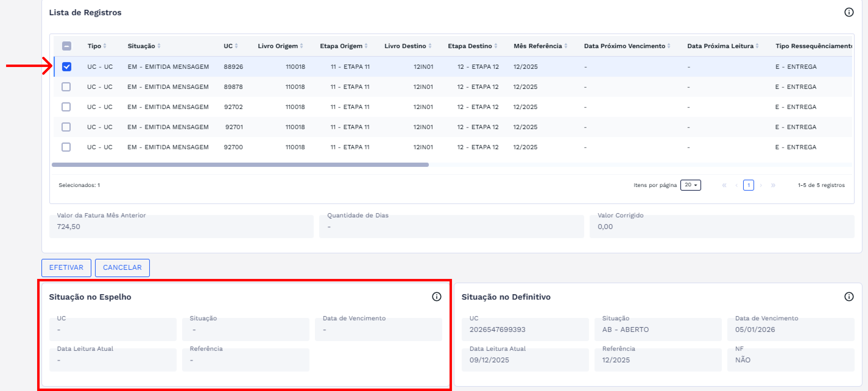This screenshot has width=868, height=391.
Task: Open info icon for Situação no Definitivo
Action: point(849,297)
